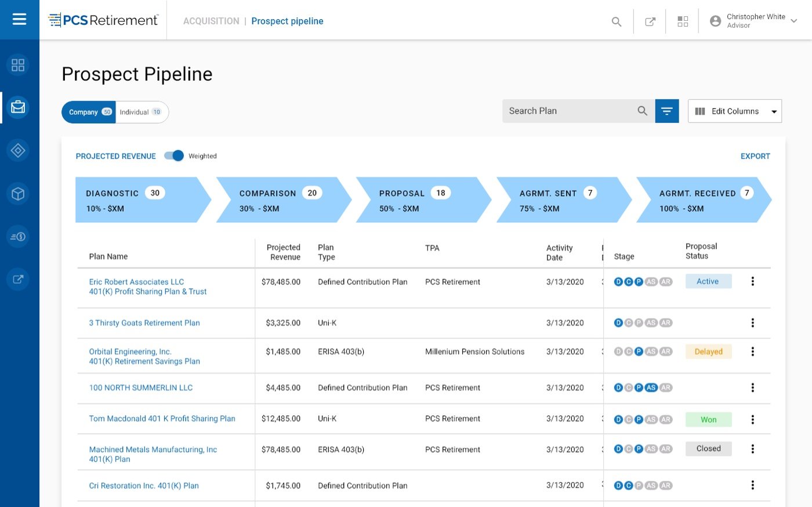Select the Diagnostic pipeline stage

point(143,200)
